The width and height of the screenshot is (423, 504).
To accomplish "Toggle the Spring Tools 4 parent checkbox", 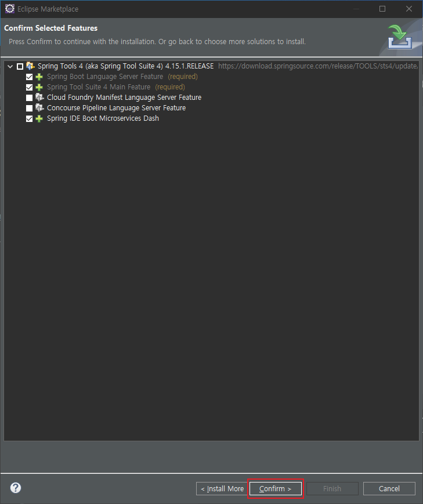I will point(20,66).
